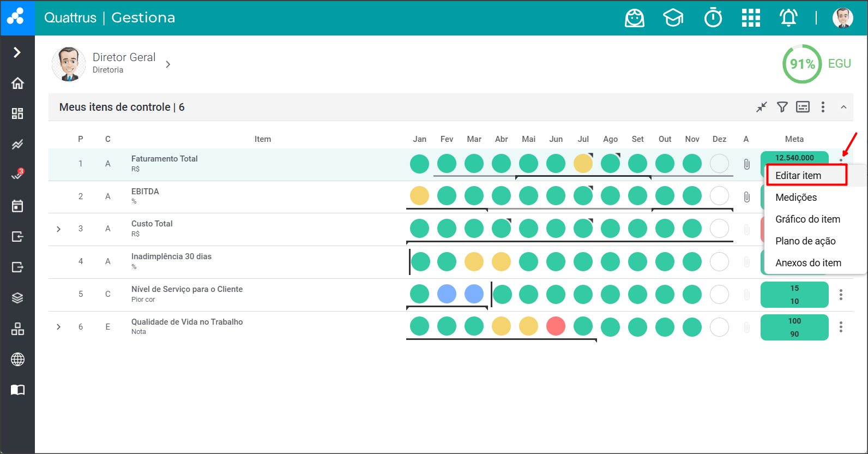
Task: Click the 91% EGU progress indicator
Action: click(802, 64)
